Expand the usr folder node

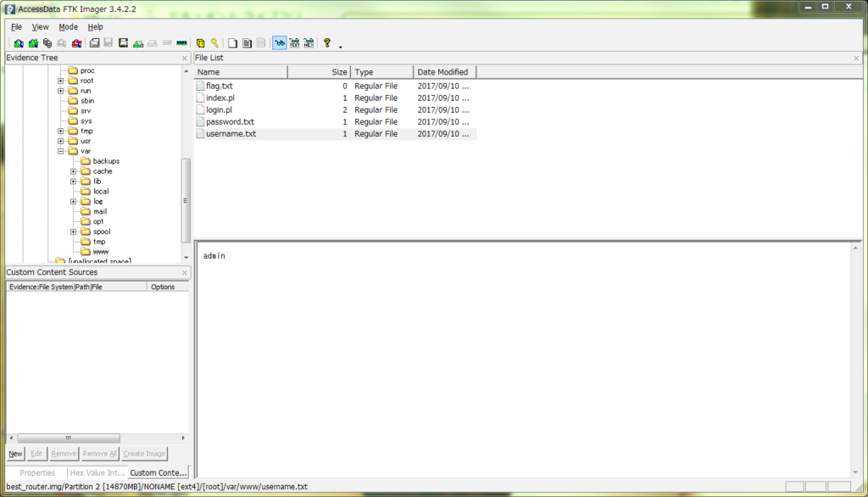[x=60, y=142]
